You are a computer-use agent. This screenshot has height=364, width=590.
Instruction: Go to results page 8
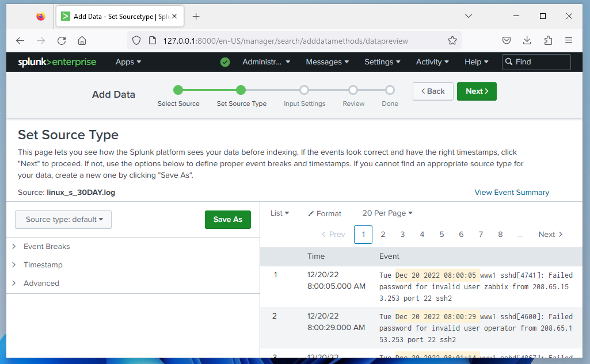click(500, 235)
